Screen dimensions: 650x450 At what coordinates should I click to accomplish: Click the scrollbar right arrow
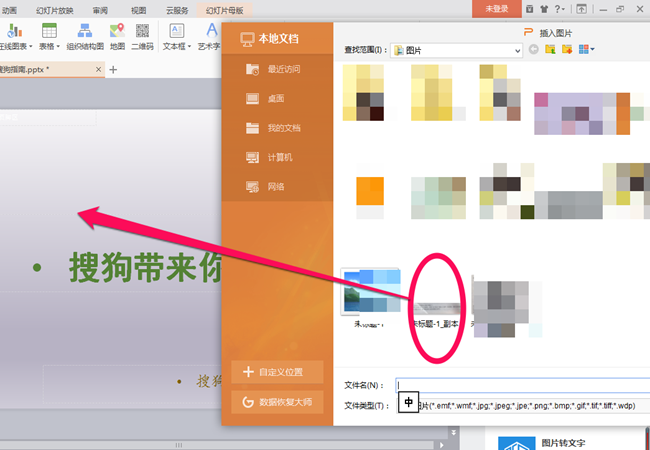(441, 445)
